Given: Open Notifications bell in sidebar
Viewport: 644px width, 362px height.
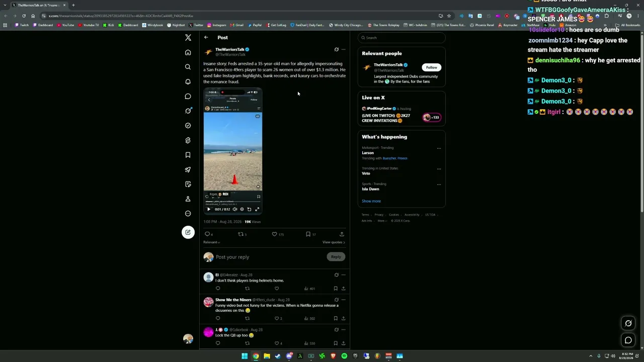Looking at the screenshot, I should (188, 81).
